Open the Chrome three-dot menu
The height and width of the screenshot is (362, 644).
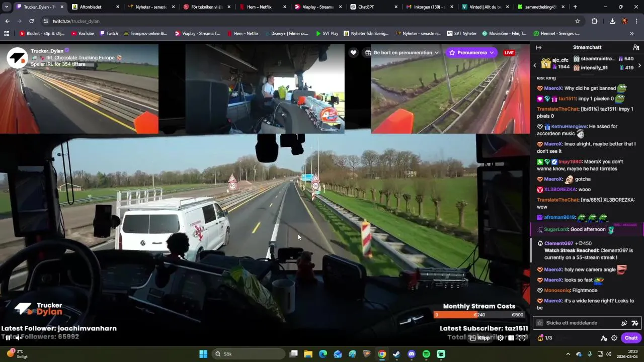click(637, 21)
